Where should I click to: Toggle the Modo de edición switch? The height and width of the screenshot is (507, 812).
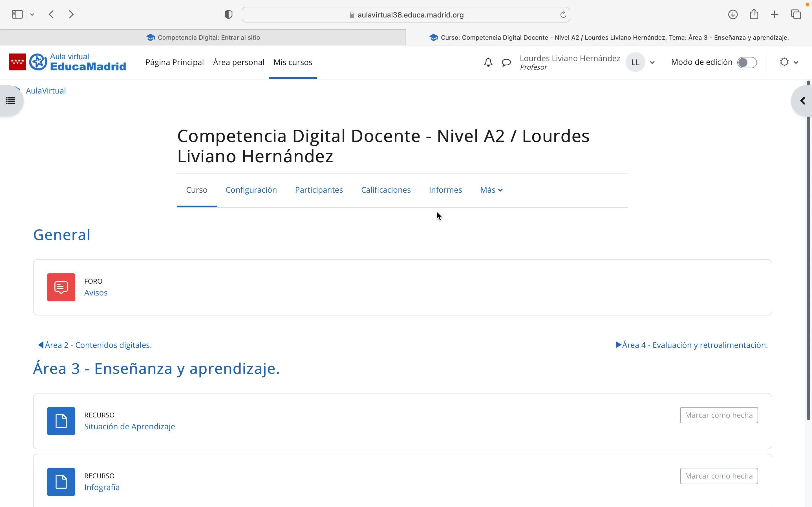coord(747,62)
